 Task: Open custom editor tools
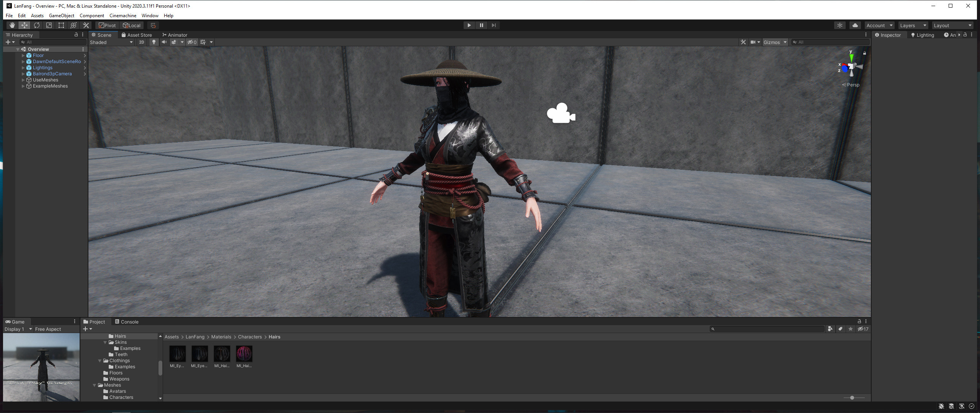coord(86,25)
